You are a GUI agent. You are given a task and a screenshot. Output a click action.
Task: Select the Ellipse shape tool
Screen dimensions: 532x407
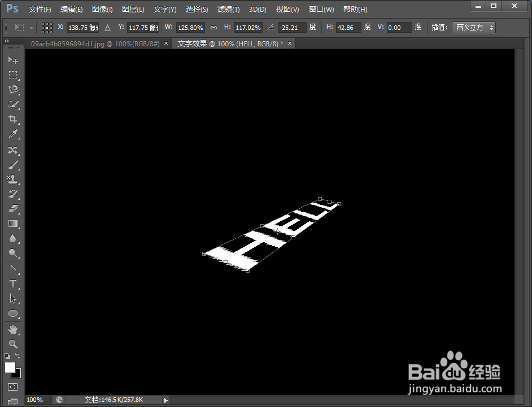13,313
